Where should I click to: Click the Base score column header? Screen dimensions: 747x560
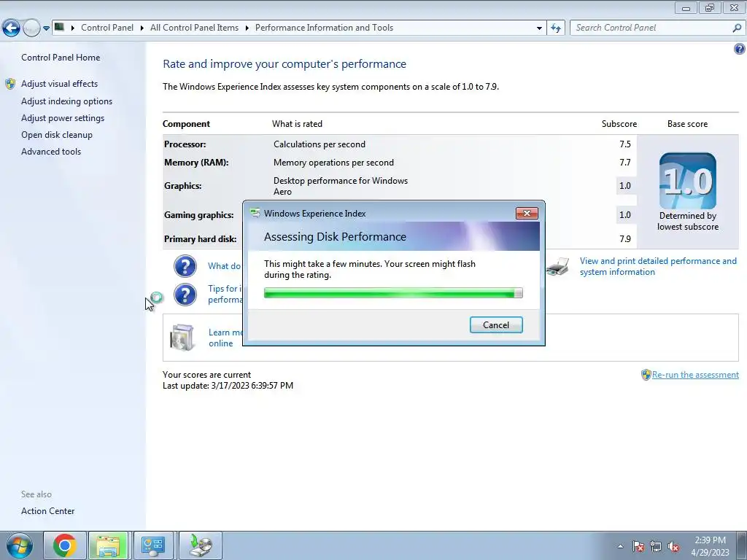(x=687, y=124)
